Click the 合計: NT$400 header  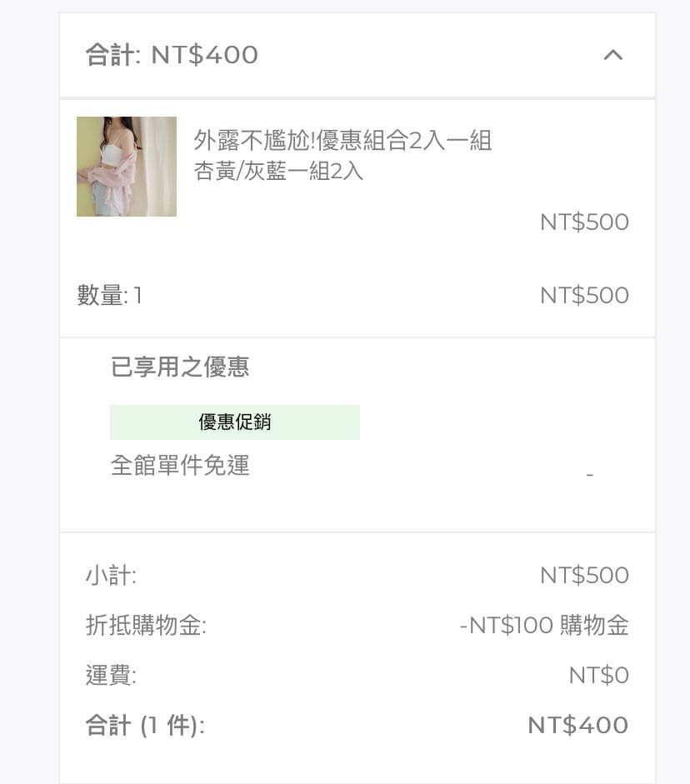(172, 55)
